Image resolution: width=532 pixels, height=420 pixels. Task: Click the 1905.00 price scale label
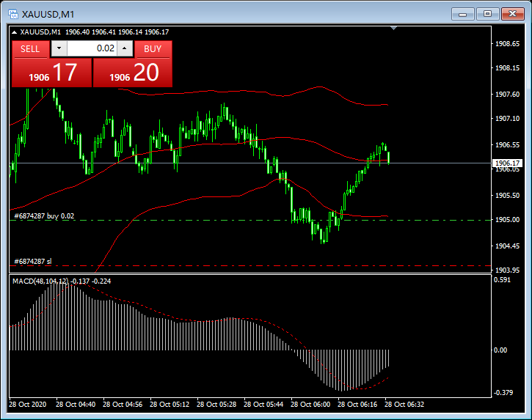click(507, 220)
